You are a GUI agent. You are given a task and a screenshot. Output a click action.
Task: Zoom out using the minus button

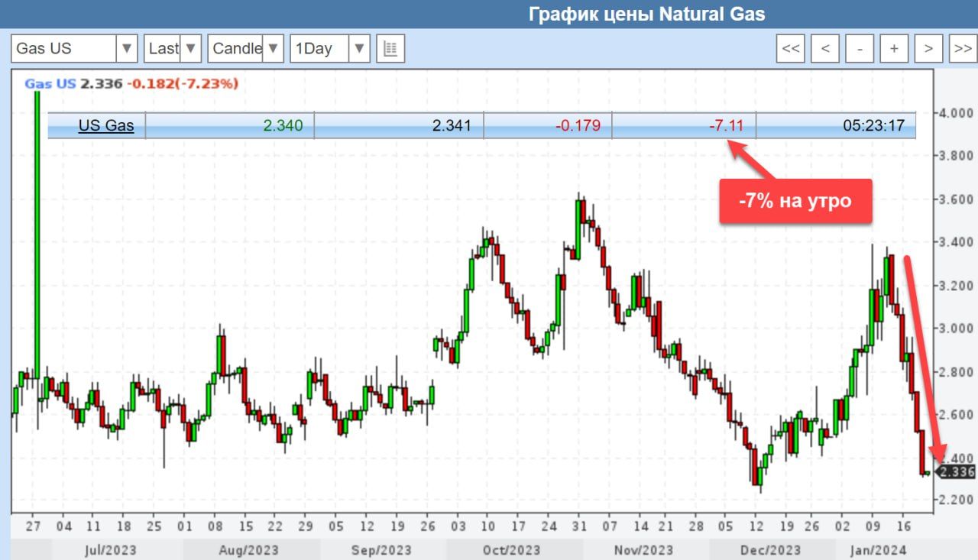click(x=860, y=49)
